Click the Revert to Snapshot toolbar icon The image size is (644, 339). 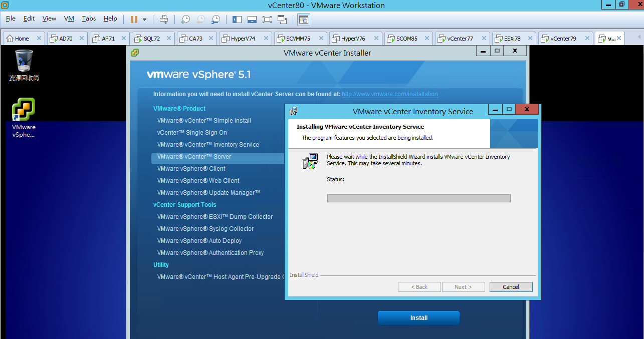[x=200, y=19]
